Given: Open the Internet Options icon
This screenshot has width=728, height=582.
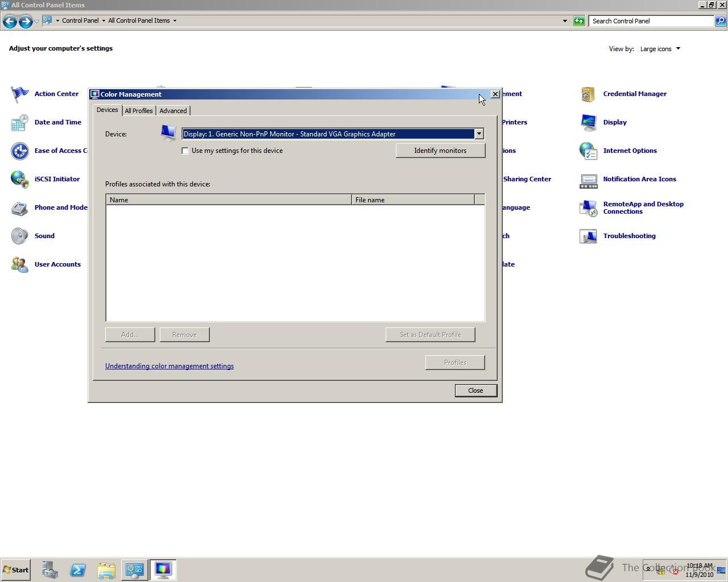Looking at the screenshot, I should 589,151.
